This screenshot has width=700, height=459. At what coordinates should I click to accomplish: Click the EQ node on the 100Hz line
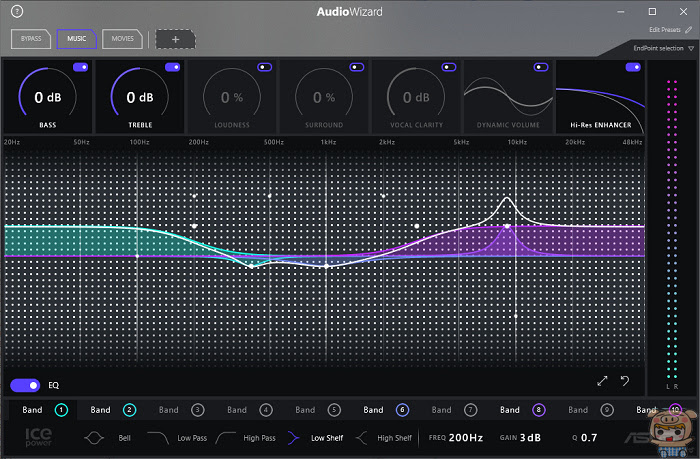point(137,256)
